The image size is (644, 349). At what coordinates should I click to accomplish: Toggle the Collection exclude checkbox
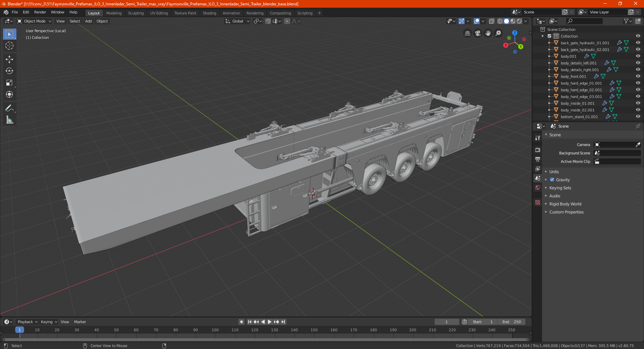click(549, 36)
